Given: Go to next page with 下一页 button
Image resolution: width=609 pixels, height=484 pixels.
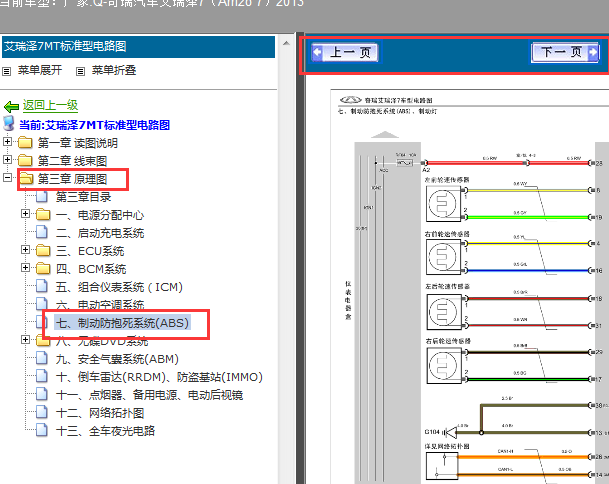Looking at the screenshot, I should pyautogui.click(x=565, y=52).
